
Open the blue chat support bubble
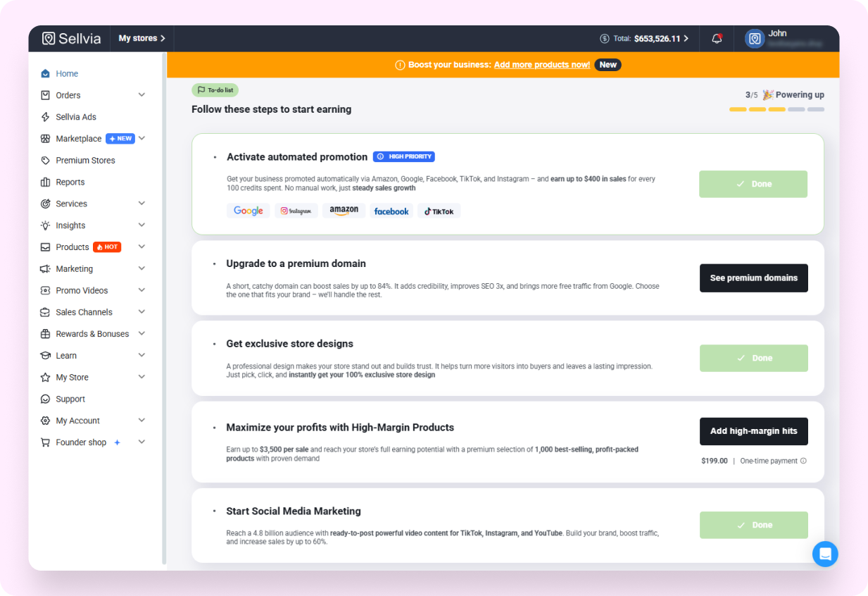tap(824, 553)
